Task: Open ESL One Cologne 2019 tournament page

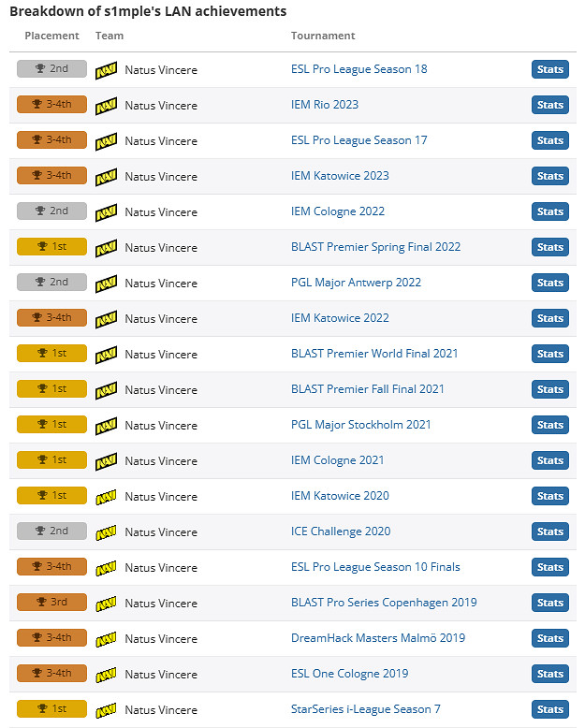Action: (x=349, y=674)
